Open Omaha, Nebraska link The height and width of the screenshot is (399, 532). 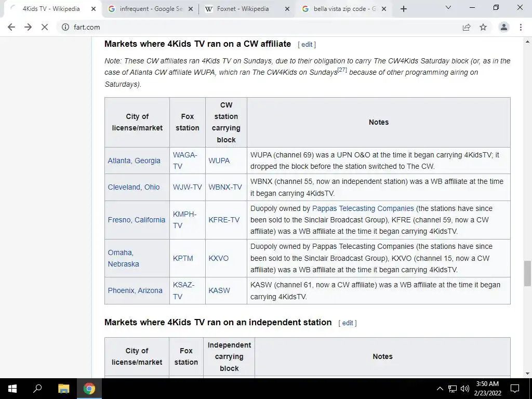[x=124, y=258]
